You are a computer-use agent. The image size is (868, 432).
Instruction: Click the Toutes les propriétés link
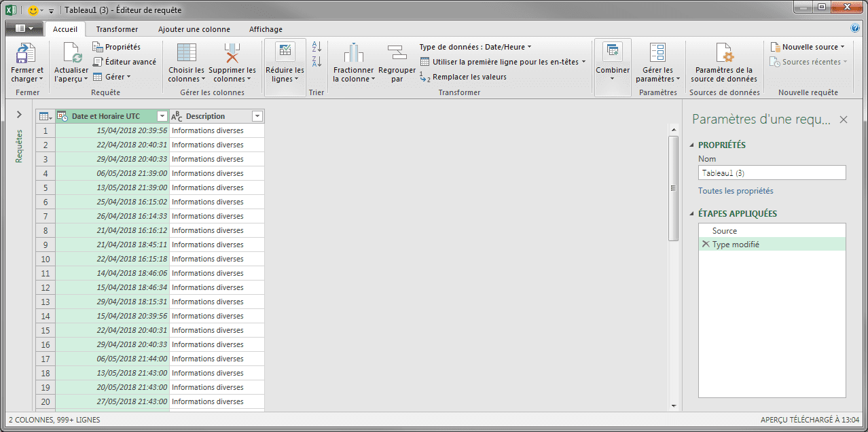(x=736, y=191)
